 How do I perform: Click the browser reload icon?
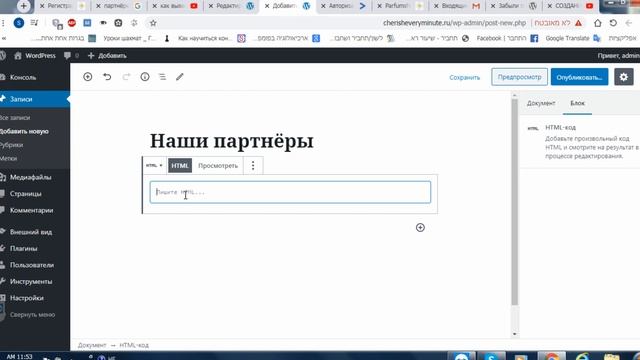tap(613, 23)
